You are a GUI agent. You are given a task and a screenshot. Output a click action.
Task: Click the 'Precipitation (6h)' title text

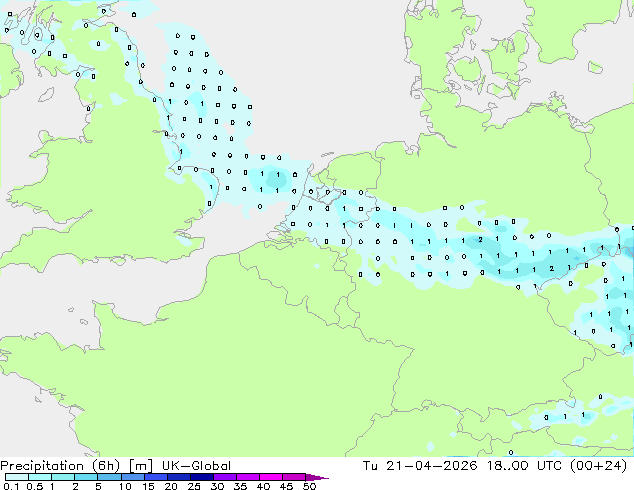60,466
